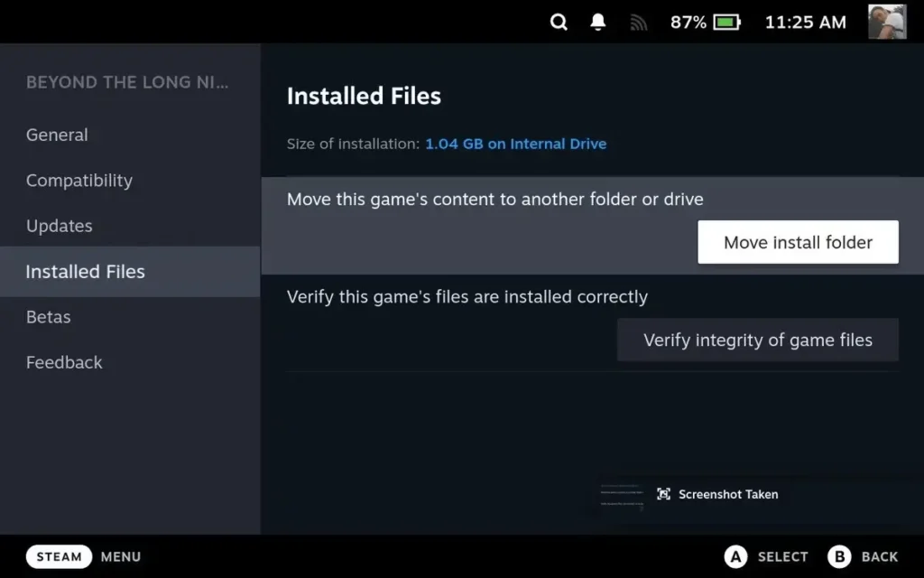View notifications via the bell icon
Image resolution: width=924 pixels, height=578 pixels.
(x=596, y=22)
